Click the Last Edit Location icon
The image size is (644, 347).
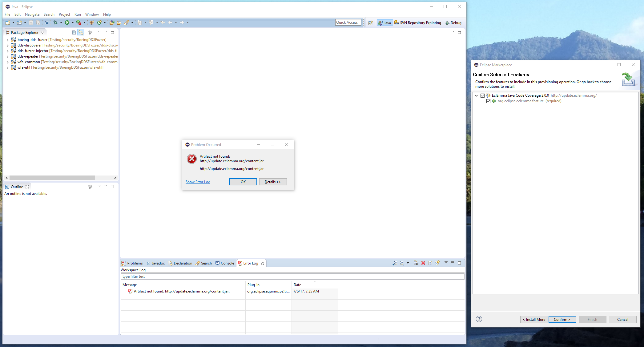(163, 22)
